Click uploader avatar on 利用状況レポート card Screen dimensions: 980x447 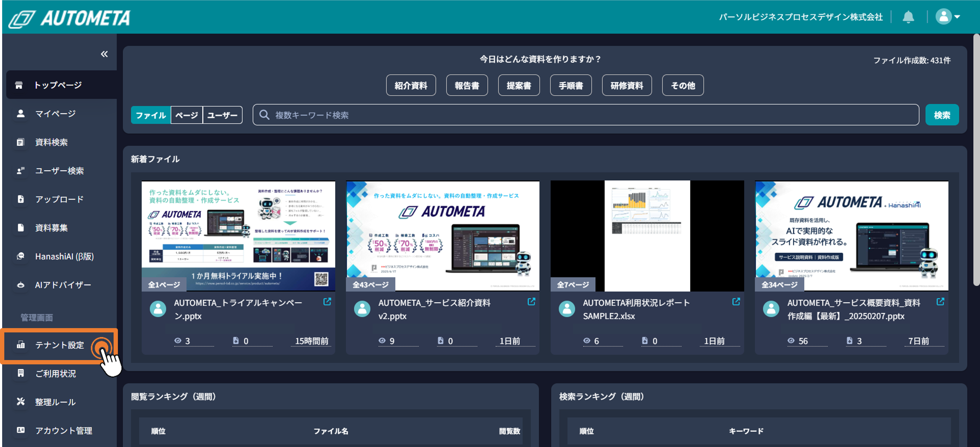click(567, 309)
